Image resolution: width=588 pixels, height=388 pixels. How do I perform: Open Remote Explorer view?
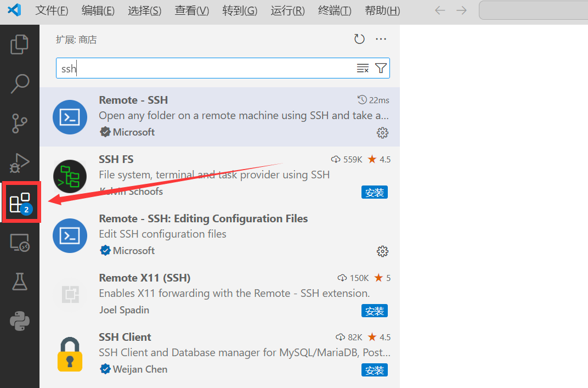[20, 243]
